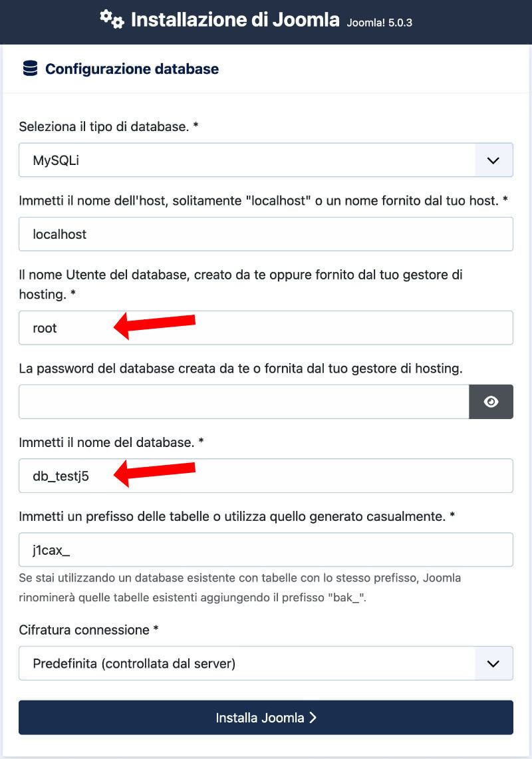The width and height of the screenshot is (532, 759).
Task: Select the database name field showing "db_testj5"
Action: [266, 475]
